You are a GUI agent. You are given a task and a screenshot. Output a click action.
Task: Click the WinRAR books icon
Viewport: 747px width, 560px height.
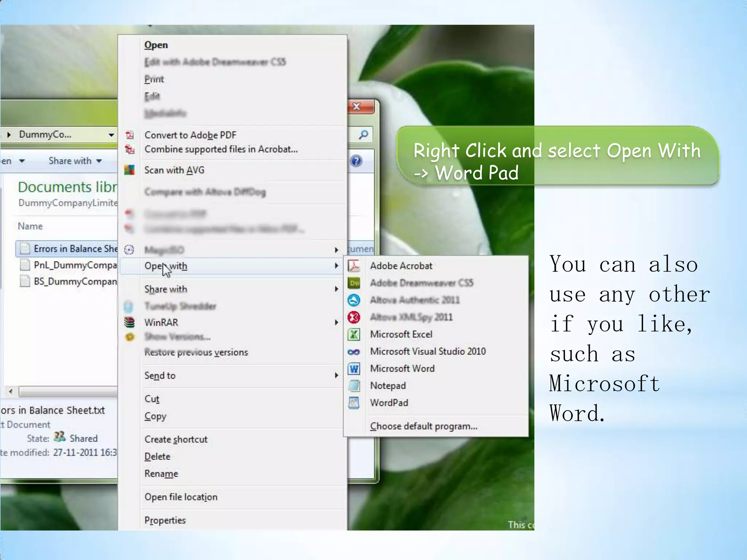tap(129, 323)
